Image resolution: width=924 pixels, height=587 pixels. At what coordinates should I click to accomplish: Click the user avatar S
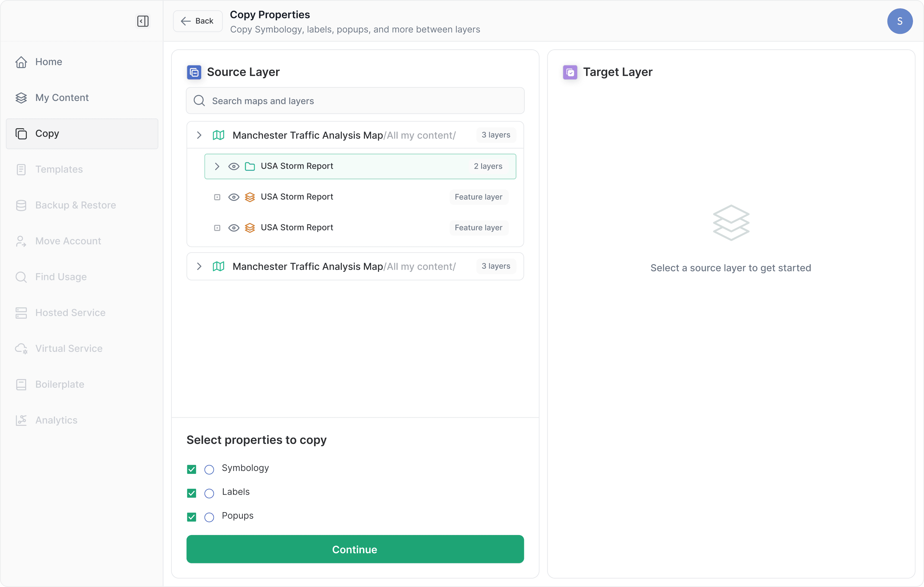click(899, 21)
